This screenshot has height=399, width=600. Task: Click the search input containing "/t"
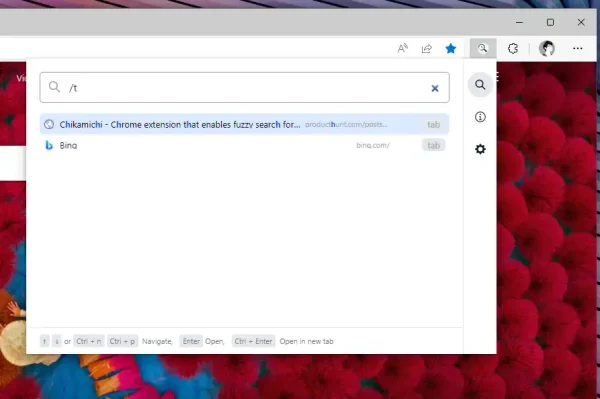click(x=245, y=88)
